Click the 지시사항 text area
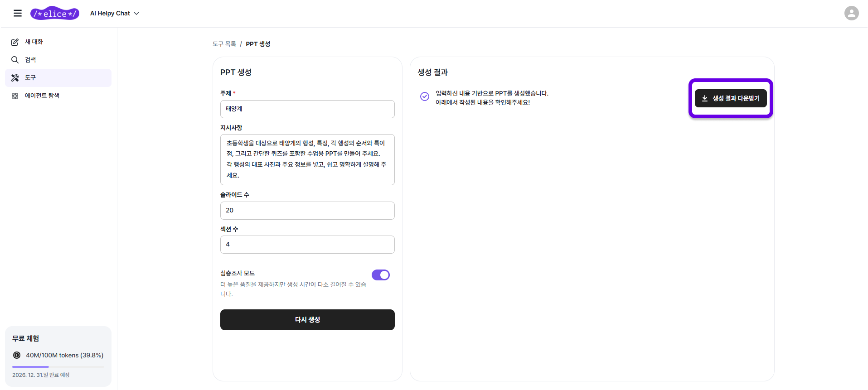Image resolution: width=868 pixels, height=390 pixels. (307, 159)
